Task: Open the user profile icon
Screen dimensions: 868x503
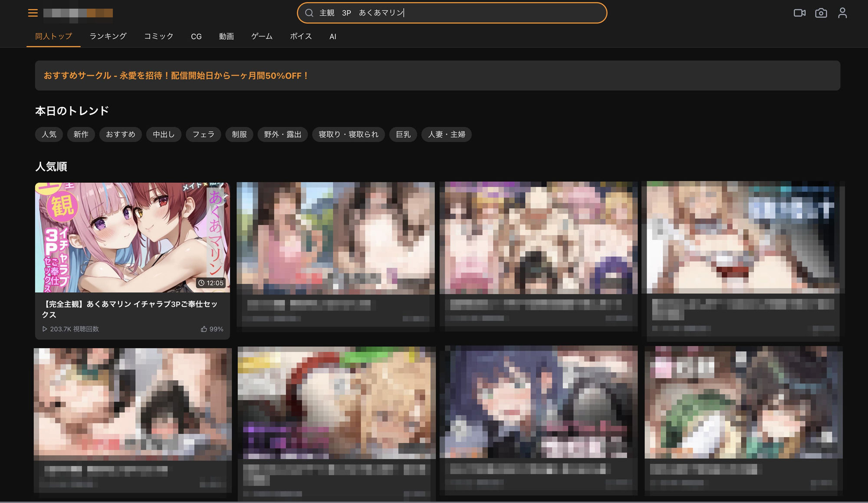Action: [x=842, y=13]
